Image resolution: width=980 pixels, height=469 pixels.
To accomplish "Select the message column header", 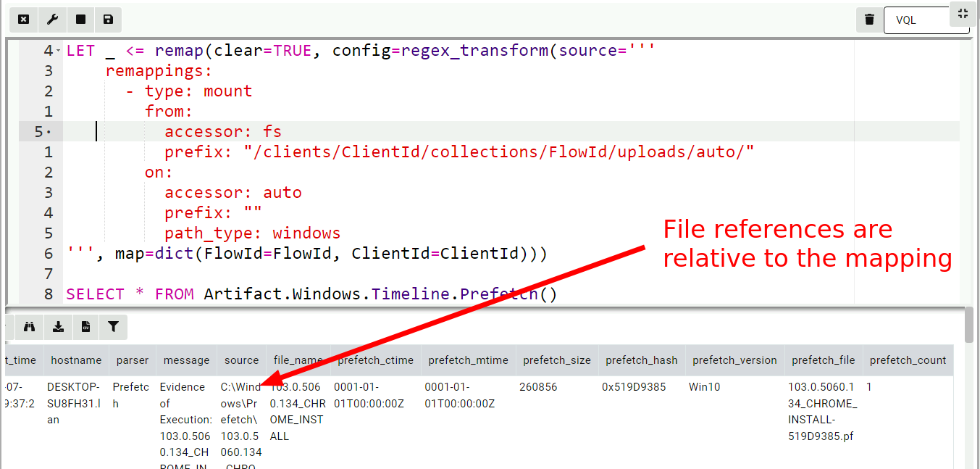I will point(186,360).
